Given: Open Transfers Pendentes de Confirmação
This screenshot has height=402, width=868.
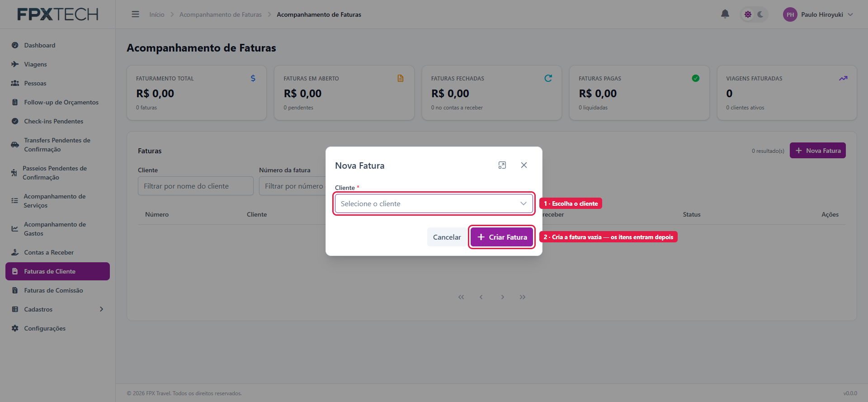Looking at the screenshot, I should click(x=57, y=145).
